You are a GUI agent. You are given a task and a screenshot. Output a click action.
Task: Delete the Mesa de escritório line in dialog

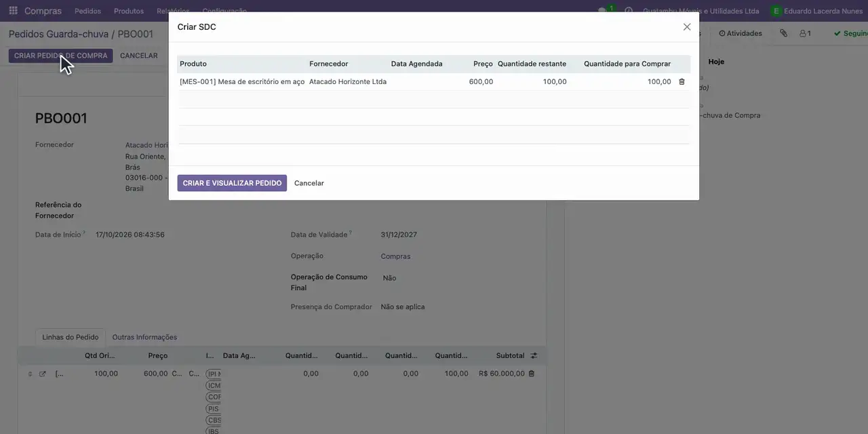click(682, 81)
